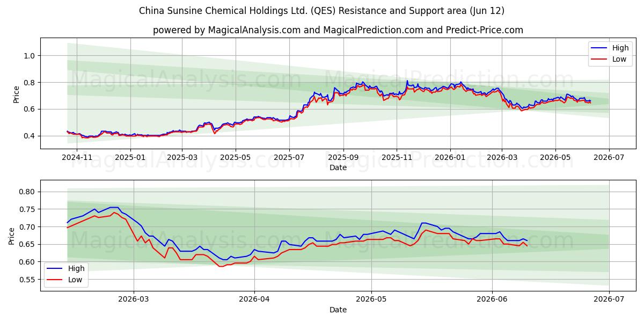
Task: Click the '2026-03' x-axis label in bottom chart
Action: (134, 299)
